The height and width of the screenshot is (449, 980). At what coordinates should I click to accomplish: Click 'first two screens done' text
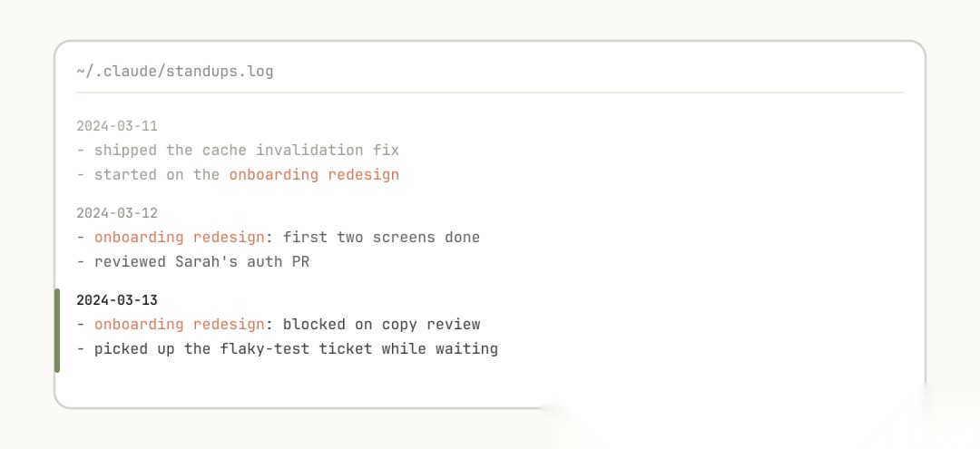click(x=381, y=238)
